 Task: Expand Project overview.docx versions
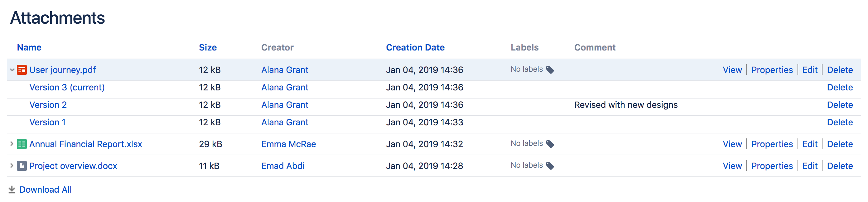point(12,166)
